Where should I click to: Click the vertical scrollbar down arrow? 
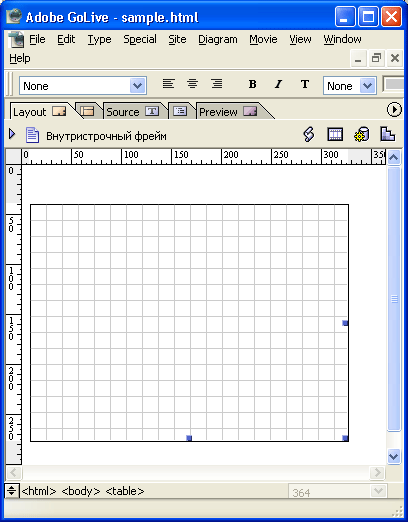(394, 456)
